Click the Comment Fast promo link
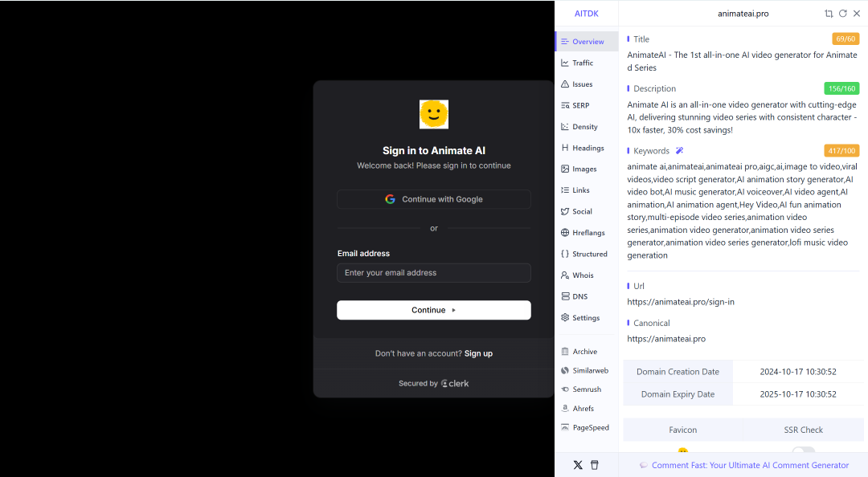Viewport: 868px width, 477px height. 744,466
